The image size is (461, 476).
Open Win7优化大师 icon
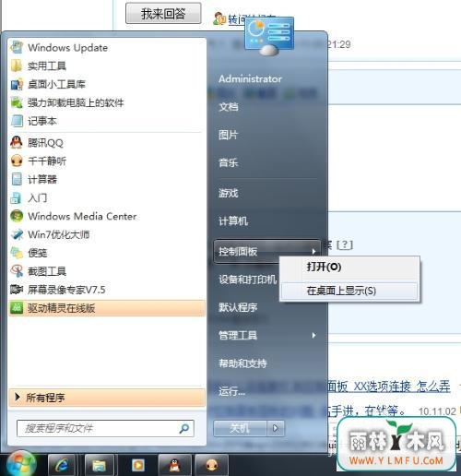click(x=17, y=234)
